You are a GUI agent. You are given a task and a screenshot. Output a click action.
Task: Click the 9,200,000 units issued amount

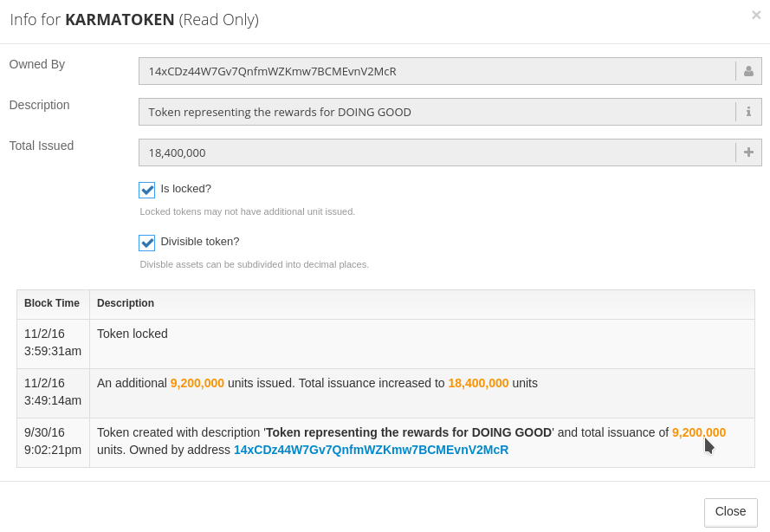click(x=197, y=383)
